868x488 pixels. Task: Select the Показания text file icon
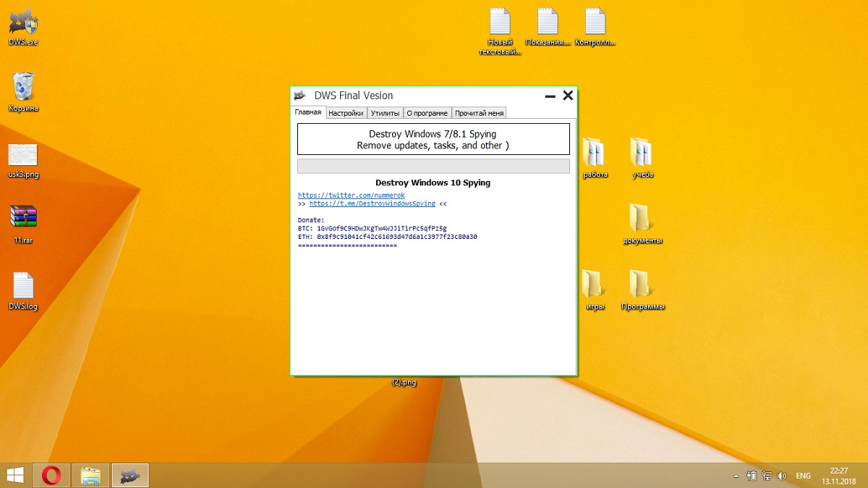coord(548,27)
